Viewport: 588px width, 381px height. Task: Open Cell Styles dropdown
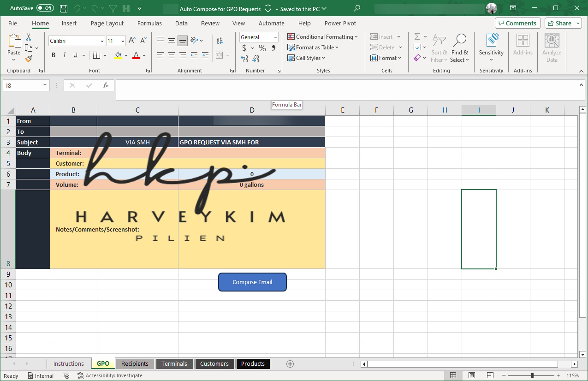coord(307,58)
